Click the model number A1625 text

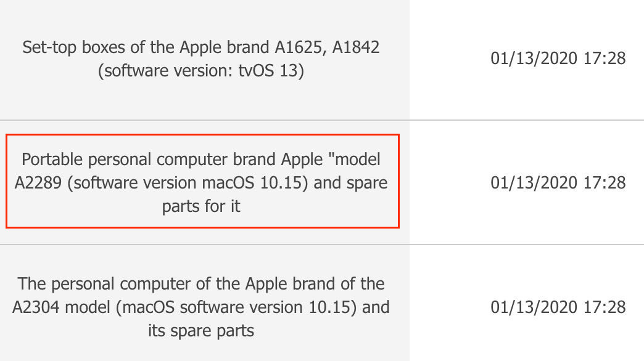point(300,47)
